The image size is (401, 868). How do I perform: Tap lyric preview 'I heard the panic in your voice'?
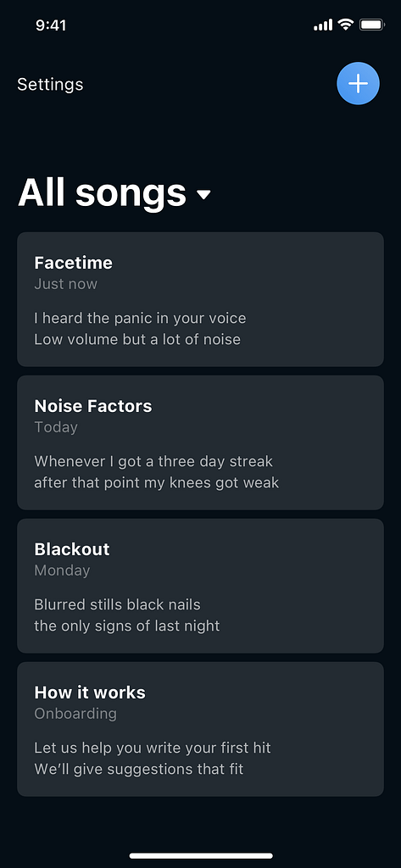coord(140,319)
